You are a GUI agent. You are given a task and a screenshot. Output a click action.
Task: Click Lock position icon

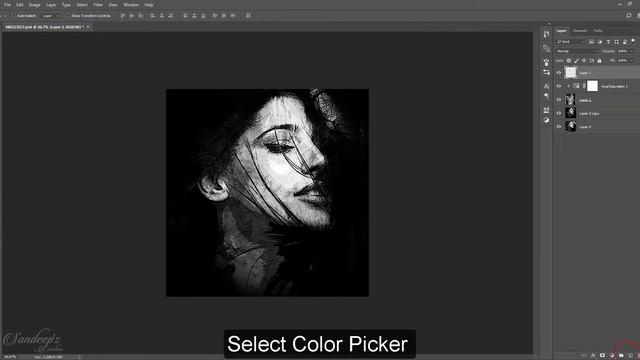click(584, 60)
